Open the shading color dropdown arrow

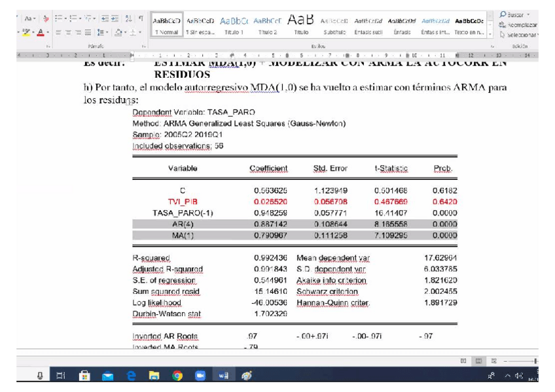[125, 33]
